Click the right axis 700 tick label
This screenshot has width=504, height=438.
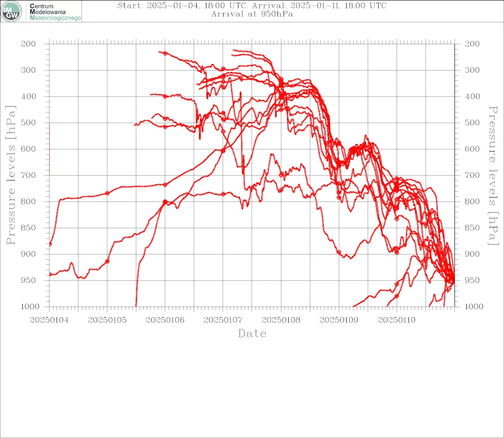pyautogui.click(x=472, y=176)
